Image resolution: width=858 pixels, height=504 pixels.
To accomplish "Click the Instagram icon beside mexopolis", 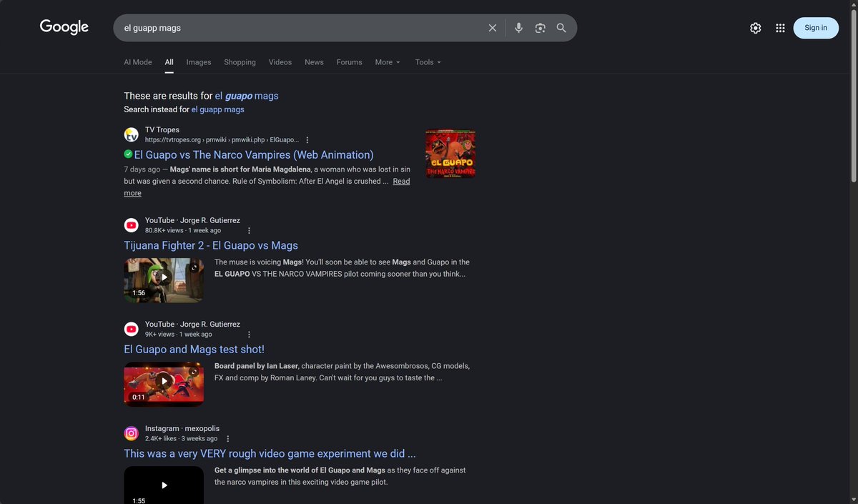I will (132, 433).
